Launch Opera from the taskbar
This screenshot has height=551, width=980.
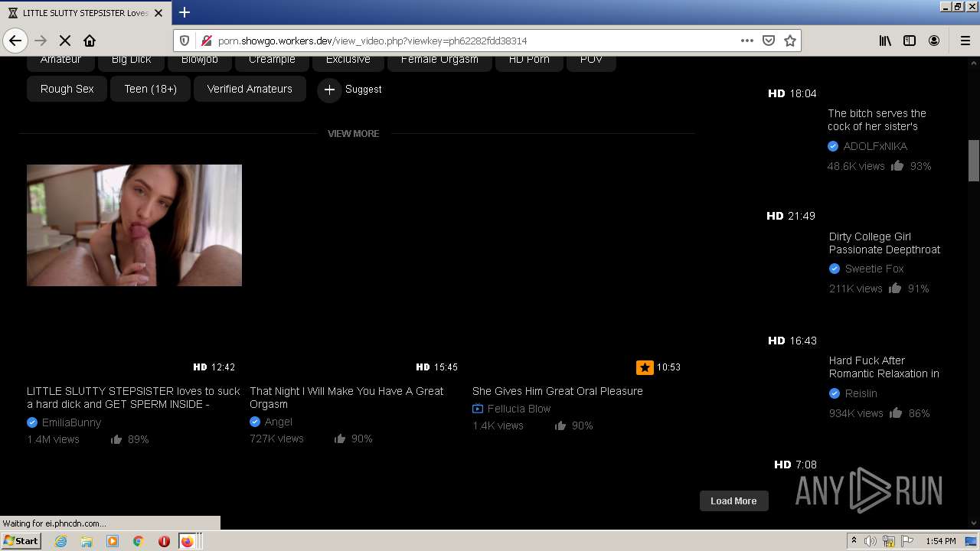pos(164,541)
